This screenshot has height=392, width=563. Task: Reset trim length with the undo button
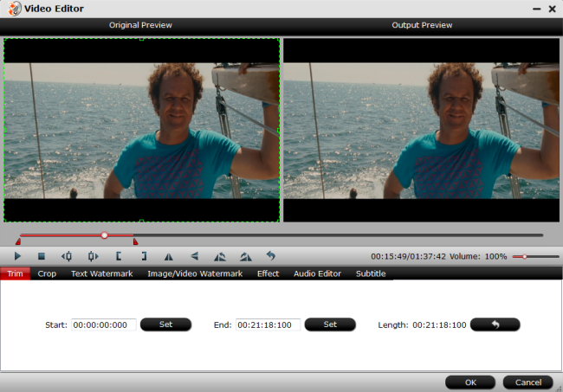click(495, 325)
